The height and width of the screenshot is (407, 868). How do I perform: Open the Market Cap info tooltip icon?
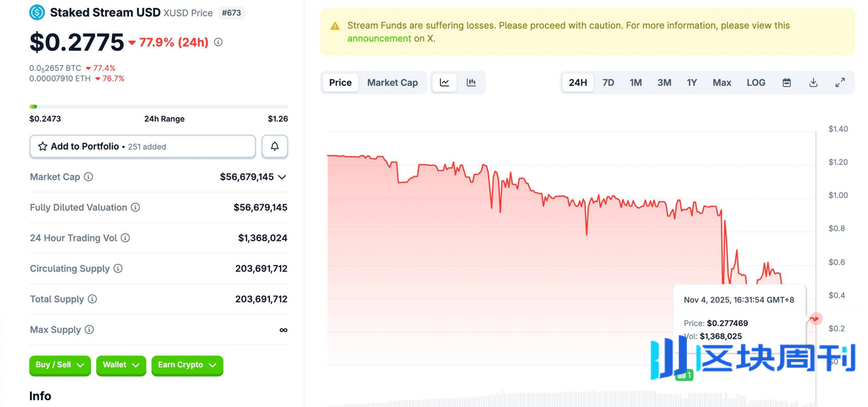88,177
